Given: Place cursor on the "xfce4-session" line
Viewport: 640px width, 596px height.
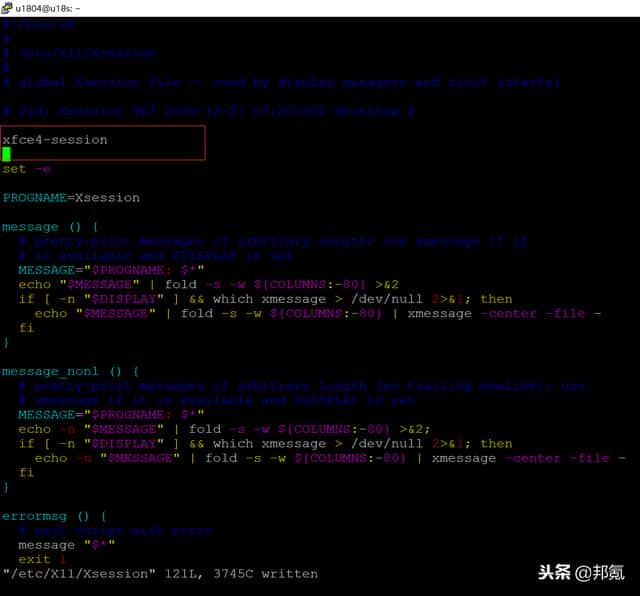Looking at the screenshot, I should point(55,140).
